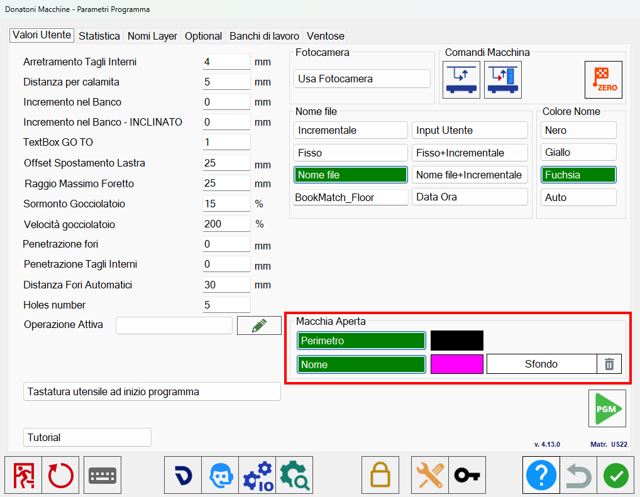Click the support operator headset icon
Image resolution: width=640 pixels, height=497 pixels.
click(220, 475)
